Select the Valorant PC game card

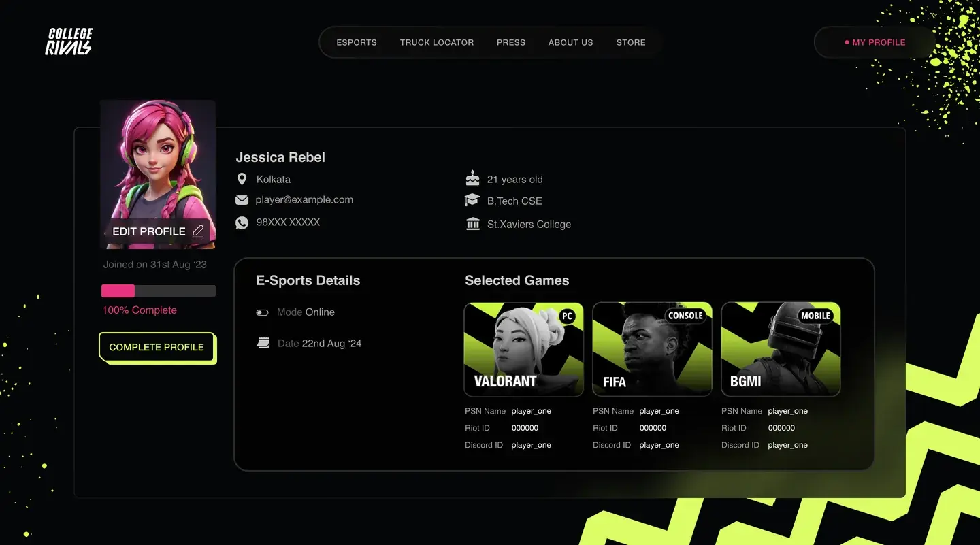(523, 350)
